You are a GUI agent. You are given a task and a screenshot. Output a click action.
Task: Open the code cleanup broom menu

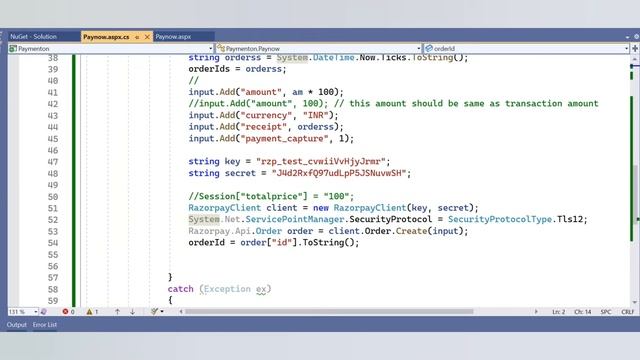point(157,312)
